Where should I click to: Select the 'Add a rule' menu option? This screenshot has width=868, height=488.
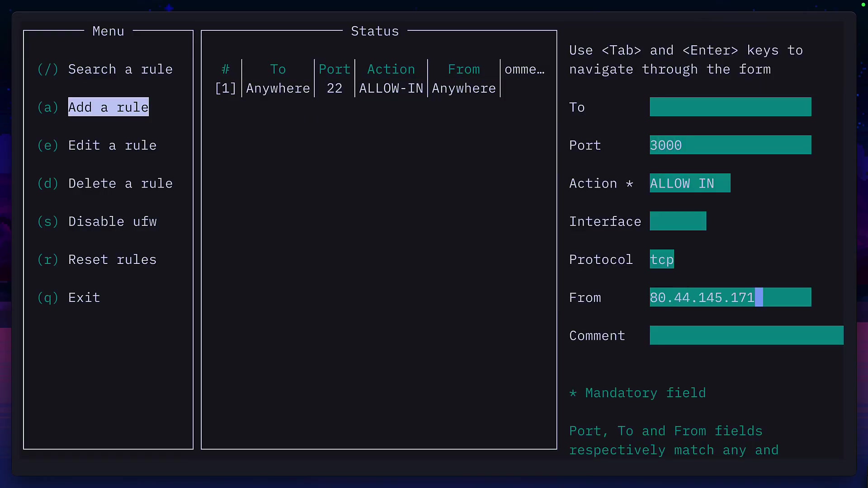coord(108,107)
